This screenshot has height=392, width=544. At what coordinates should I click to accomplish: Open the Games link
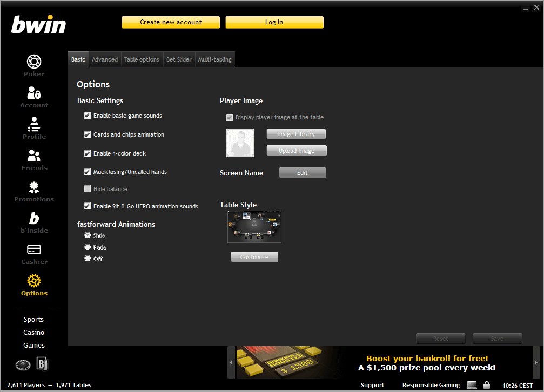(33, 345)
